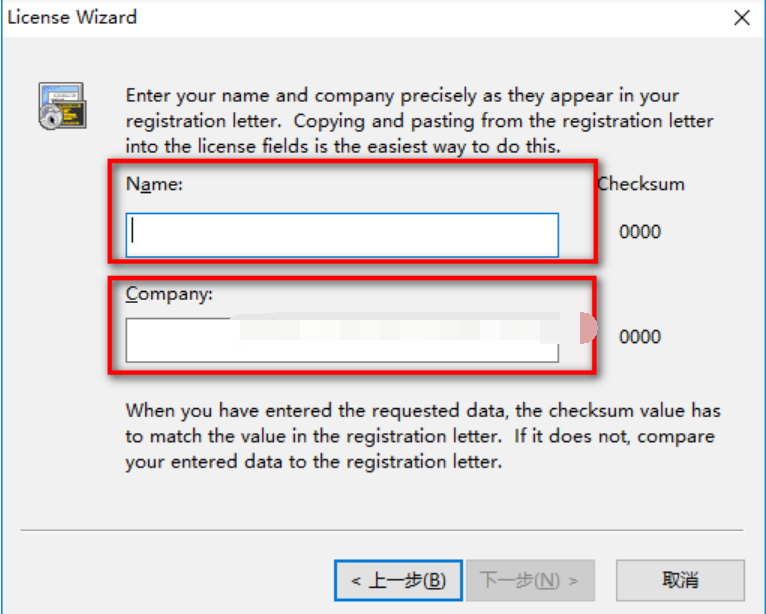The image size is (766, 614).
Task: Click the "Name:" field label
Action: pos(154,184)
